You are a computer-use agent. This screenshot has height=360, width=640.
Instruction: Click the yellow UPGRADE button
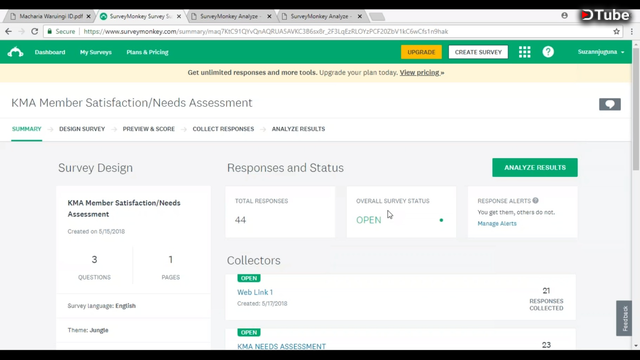(x=421, y=52)
